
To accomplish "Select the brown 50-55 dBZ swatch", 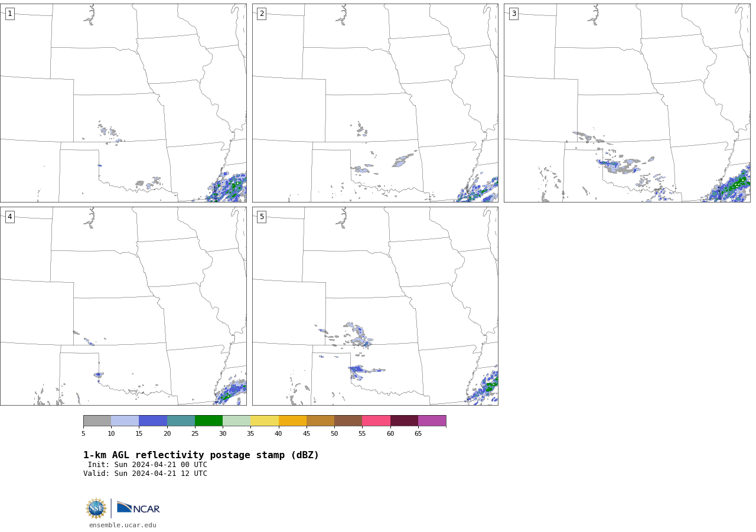I will [x=348, y=420].
